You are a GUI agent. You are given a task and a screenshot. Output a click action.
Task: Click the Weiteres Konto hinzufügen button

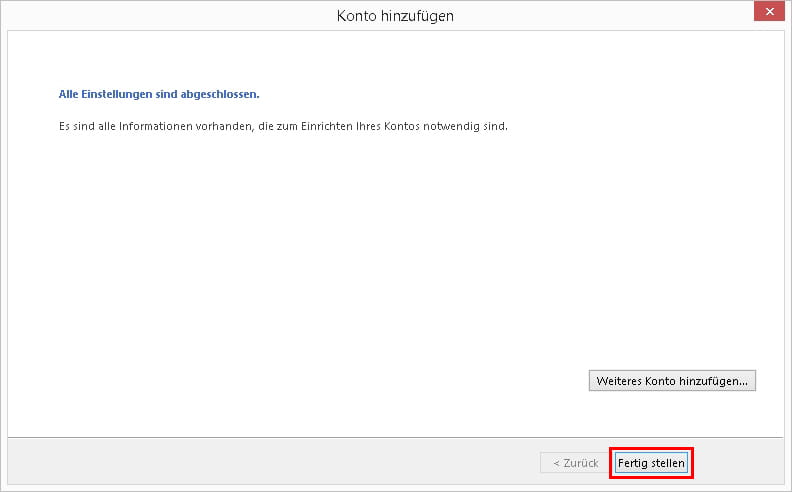click(672, 381)
